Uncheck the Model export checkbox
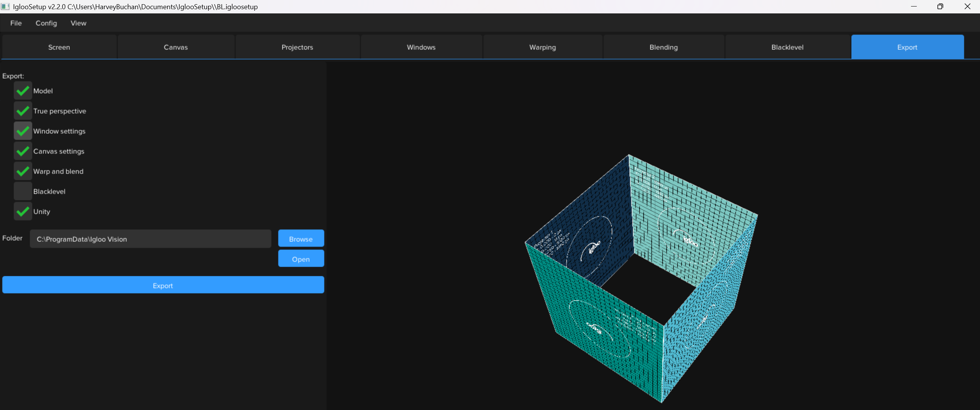This screenshot has height=410, width=980. [23, 91]
